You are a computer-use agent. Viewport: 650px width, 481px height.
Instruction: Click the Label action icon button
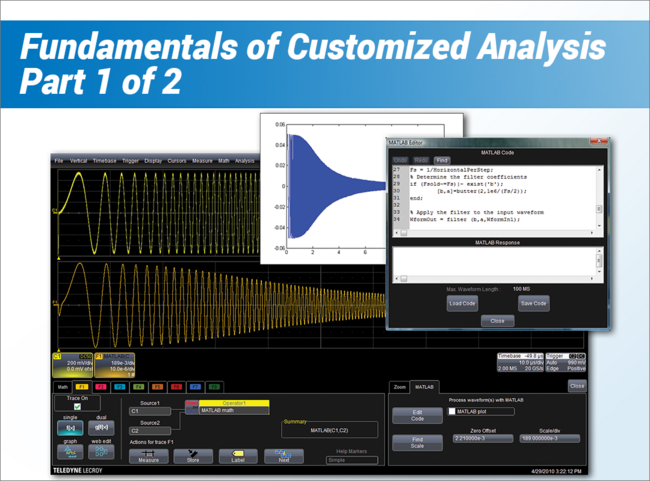[x=239, y=456]
